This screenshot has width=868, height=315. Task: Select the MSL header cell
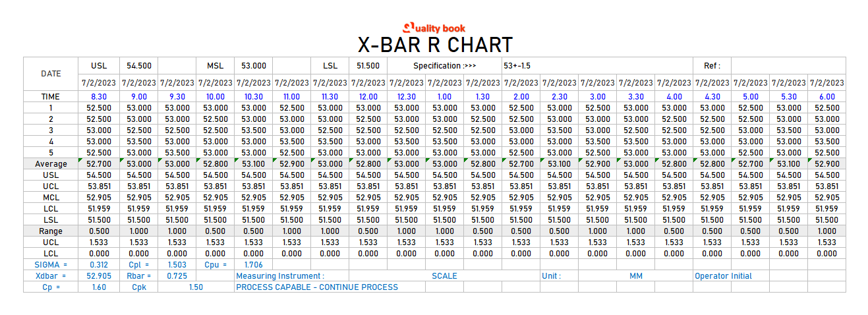pos(216,66)
